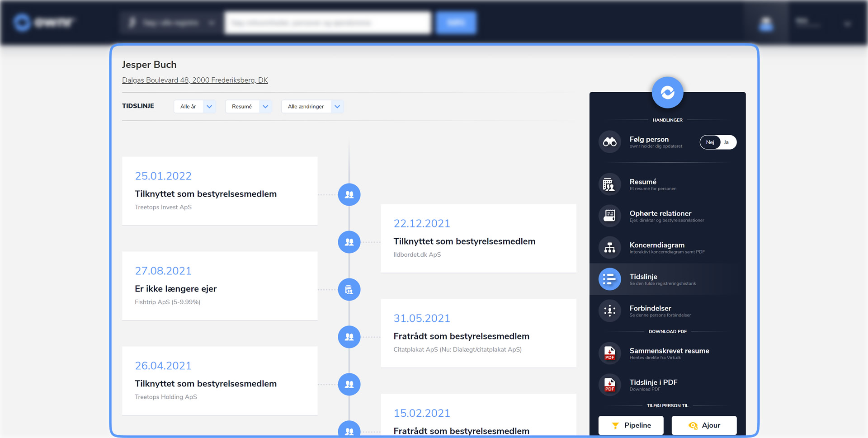This screenshot has height=438, width=868.
Task: Open Forbindelser menu item
Action: point(667,311)
